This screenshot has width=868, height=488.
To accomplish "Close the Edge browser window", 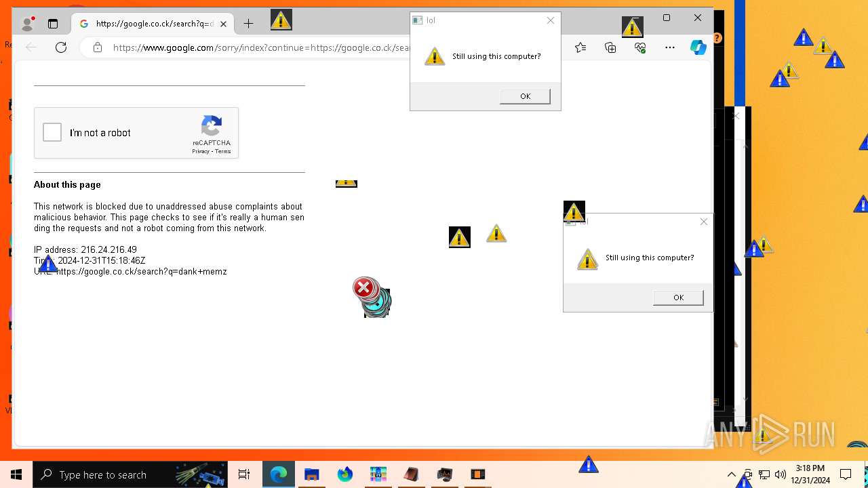I will tap(698, 18).
